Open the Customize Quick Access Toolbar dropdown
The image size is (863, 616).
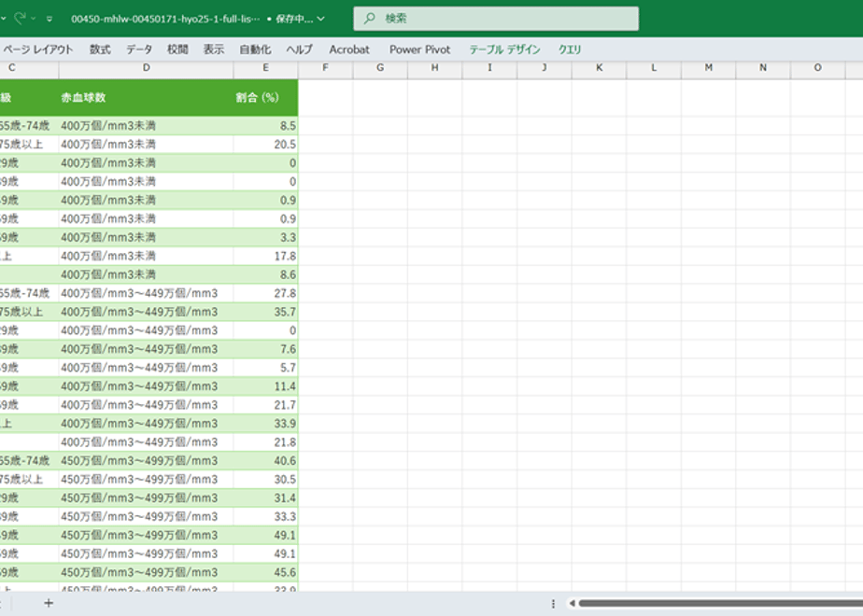pyautogui.click(x=50, y=19)
